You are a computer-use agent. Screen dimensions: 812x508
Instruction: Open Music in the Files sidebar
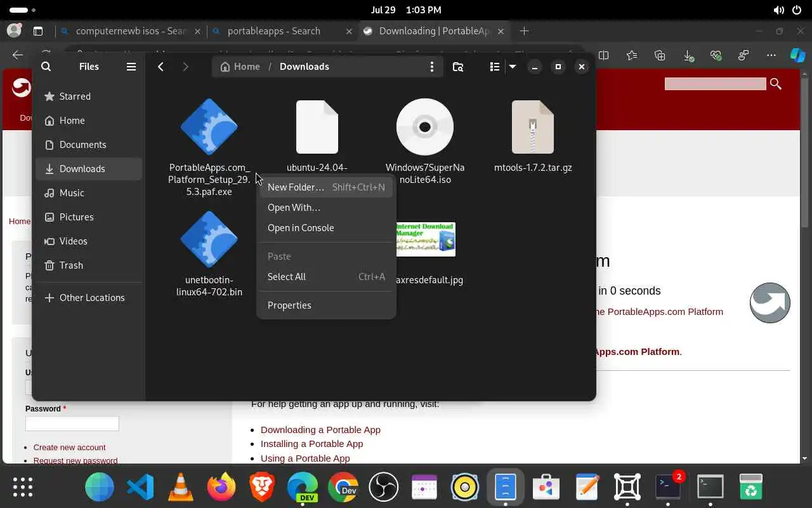pos(89,193)
